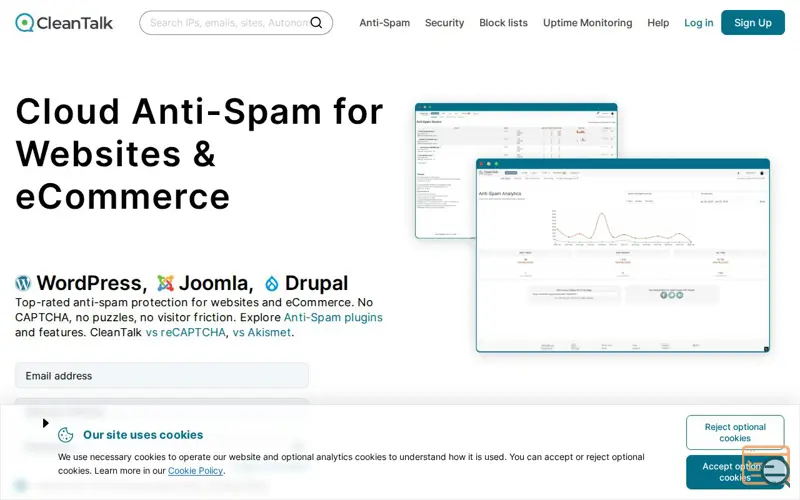Open the vs Akismet comparison link
800x500 pixels.
(x=262, y=332)
